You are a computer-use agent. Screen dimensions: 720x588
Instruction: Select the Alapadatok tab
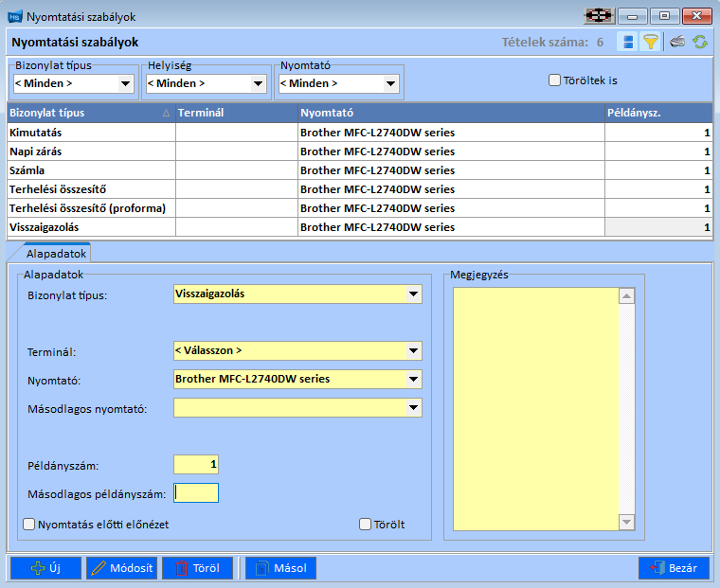pos(57,254)
